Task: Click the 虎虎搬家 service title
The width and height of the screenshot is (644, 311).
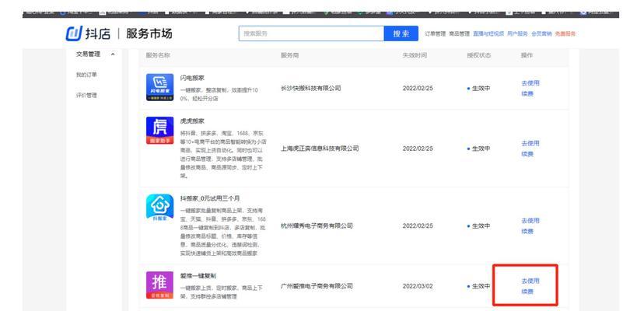Action: [x=192, y=121]
